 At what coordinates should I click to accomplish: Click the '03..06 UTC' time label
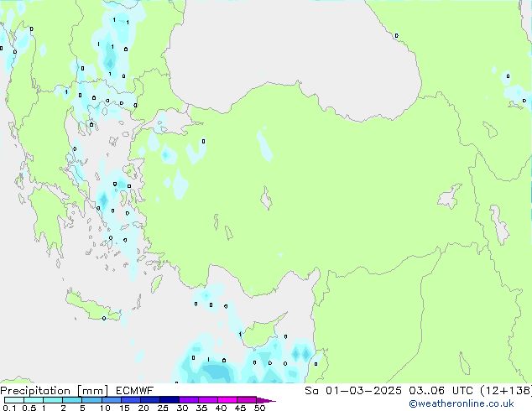coord(441,391)
